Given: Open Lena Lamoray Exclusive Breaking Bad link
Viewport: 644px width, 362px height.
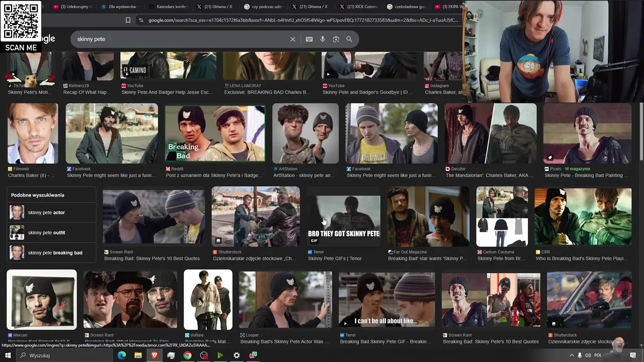Looking at the screenshot, I should coord(267,93).
